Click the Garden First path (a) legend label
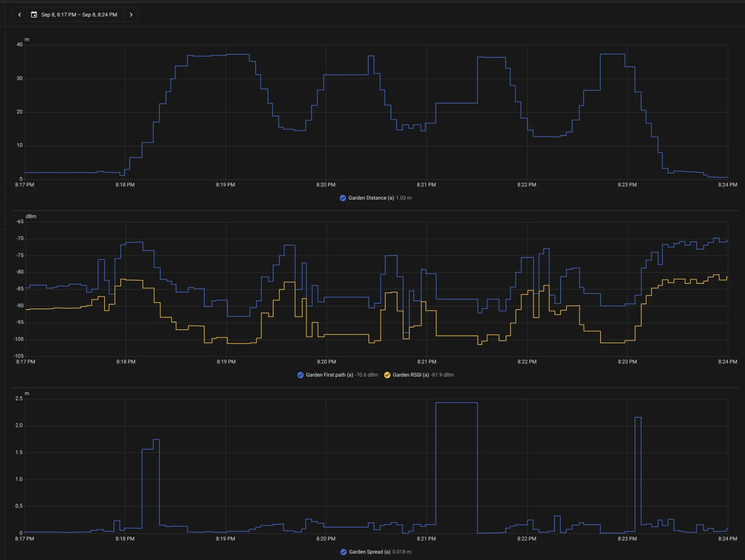 [329, 375]
